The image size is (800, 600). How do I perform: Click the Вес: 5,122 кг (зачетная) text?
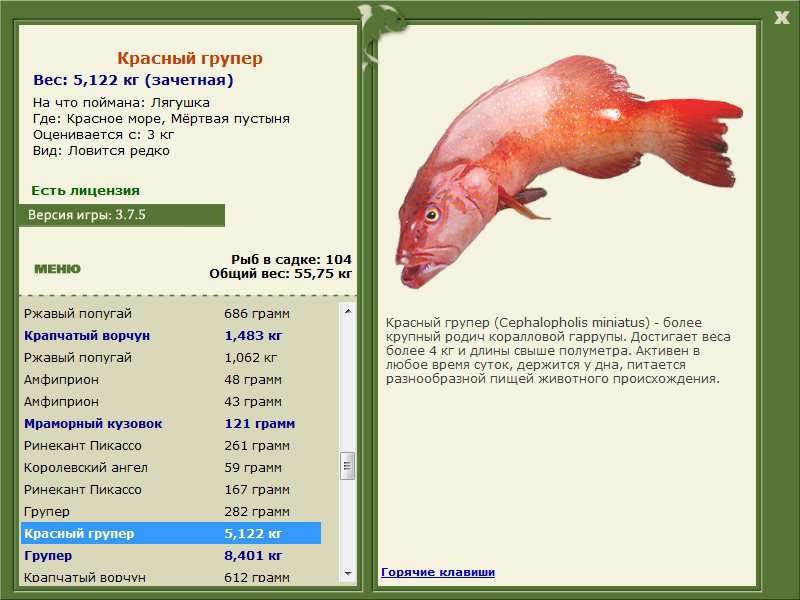(133, 80)
